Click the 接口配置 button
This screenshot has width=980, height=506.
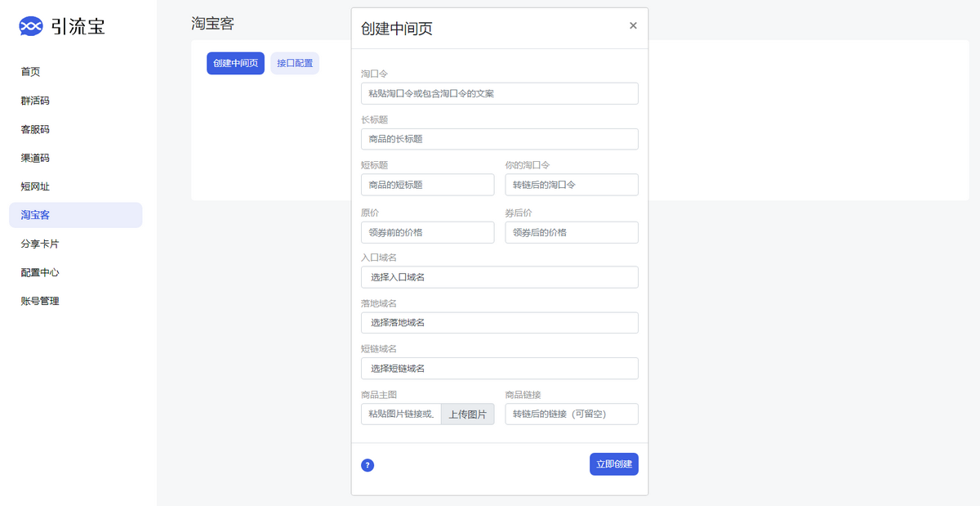tap(295, 63)
